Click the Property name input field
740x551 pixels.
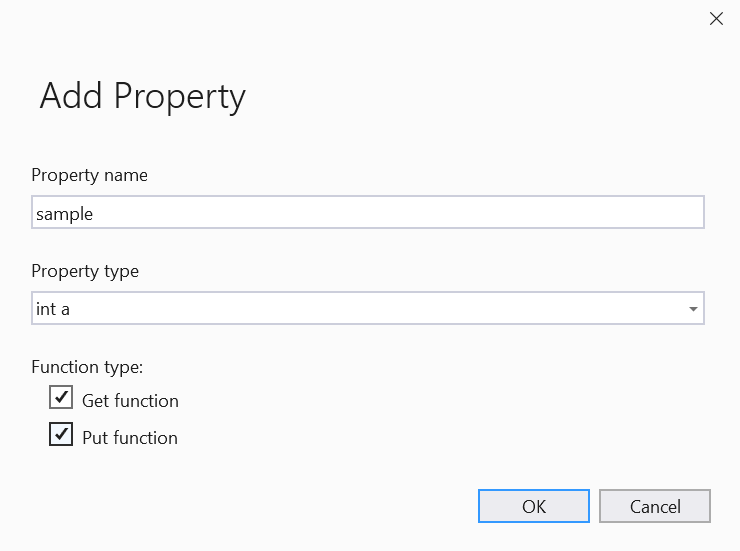coord(368,212)
